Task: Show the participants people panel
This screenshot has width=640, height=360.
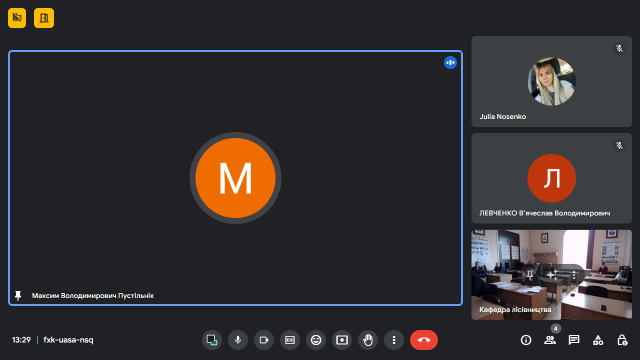Action: point(550,340)
